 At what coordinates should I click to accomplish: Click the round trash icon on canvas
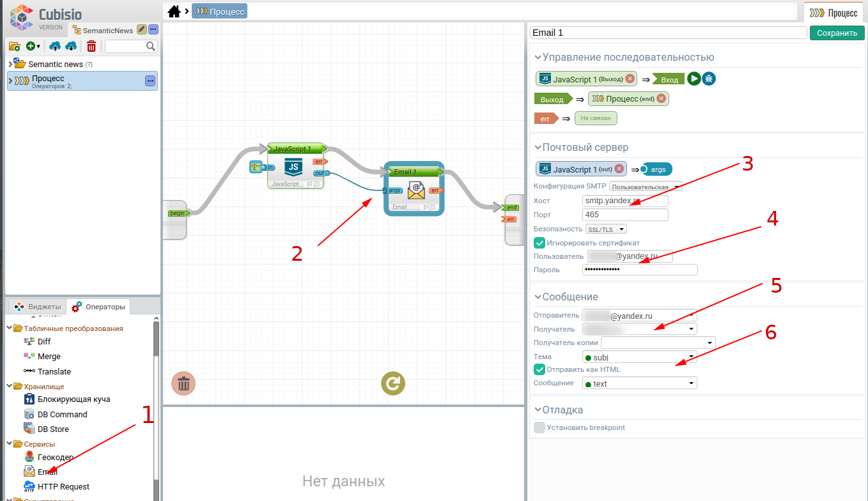[x=183, y=383]
